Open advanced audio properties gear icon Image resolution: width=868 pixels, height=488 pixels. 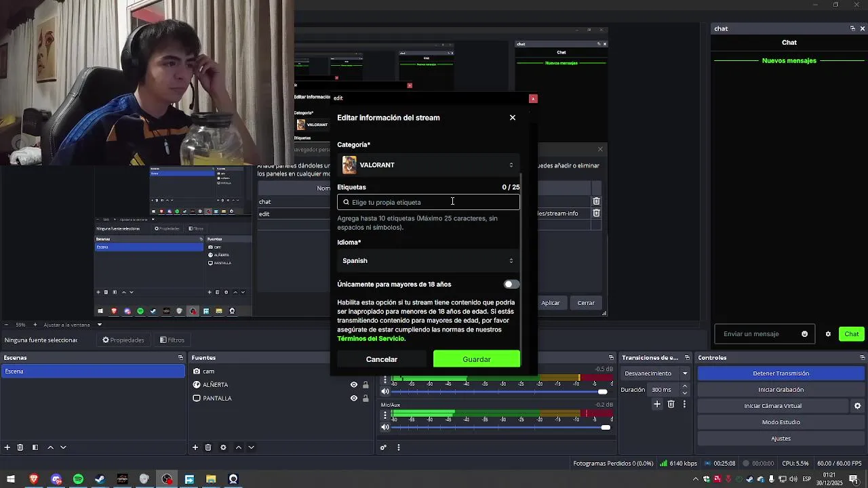[383, 447]
